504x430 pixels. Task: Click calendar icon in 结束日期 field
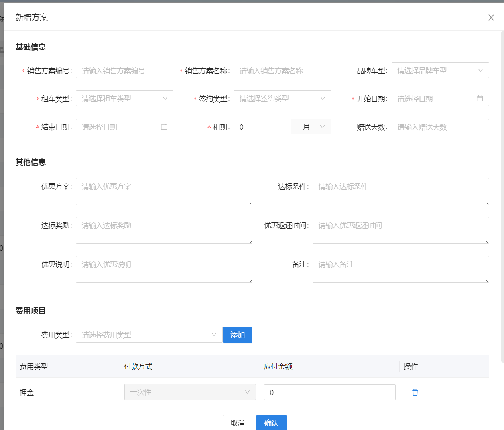click(164, 127)
